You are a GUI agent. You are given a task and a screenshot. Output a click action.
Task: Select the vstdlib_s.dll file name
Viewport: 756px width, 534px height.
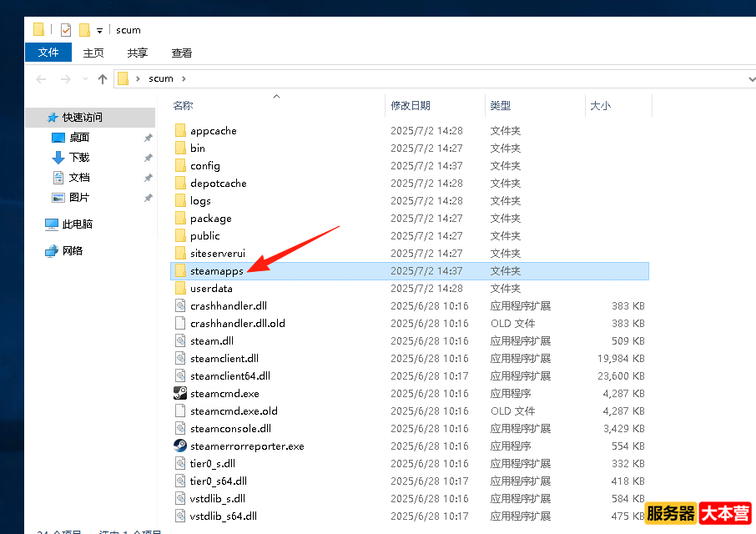pyautogui.click(x=218, y=498)
